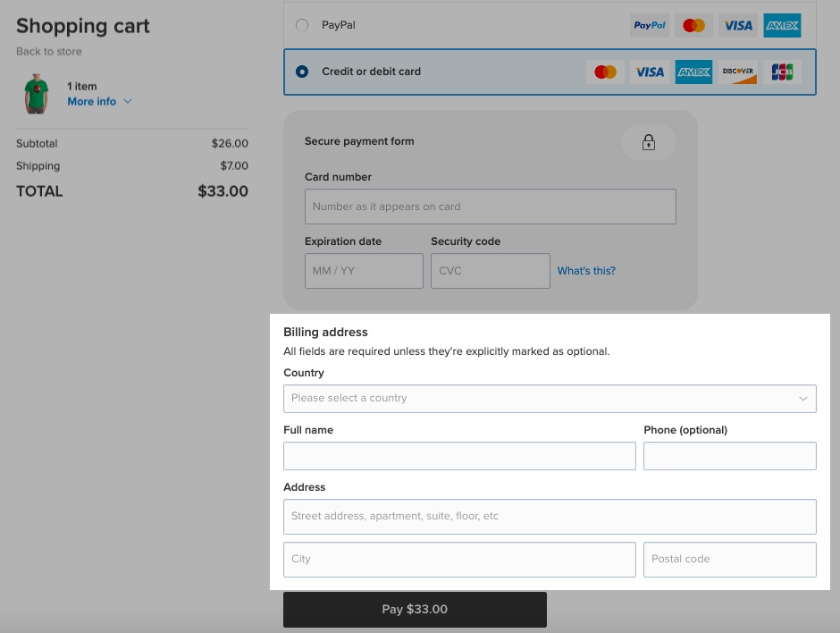
Task: Click the secure payment lock icon
Action: 649,141
